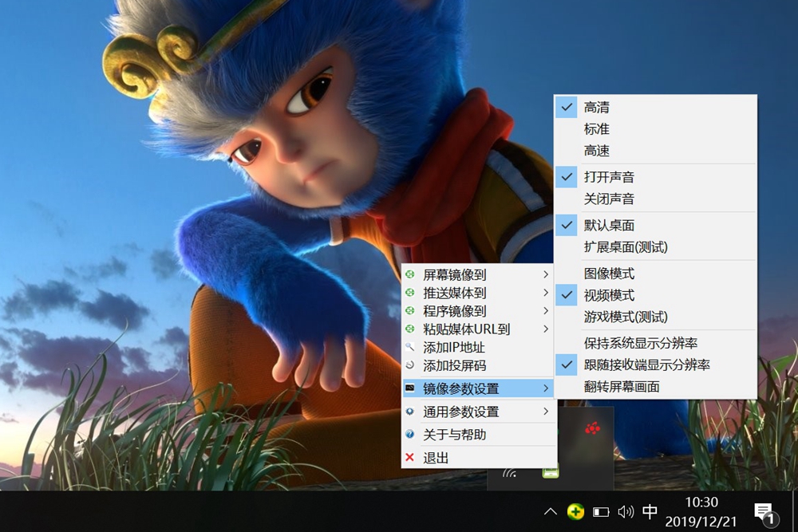Expand the 程序镜像到 submenu arrow
The image size is (798, 532).
546,311
